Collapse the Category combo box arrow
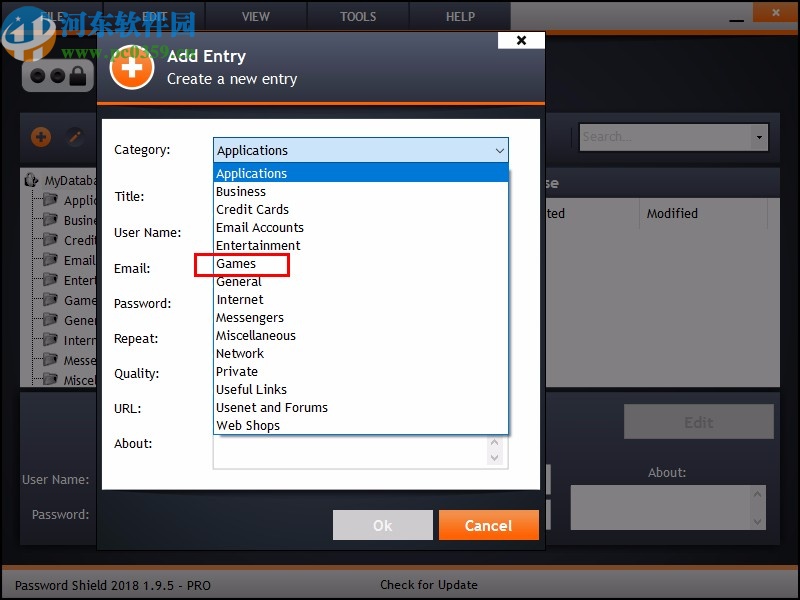 pos(499,151)
